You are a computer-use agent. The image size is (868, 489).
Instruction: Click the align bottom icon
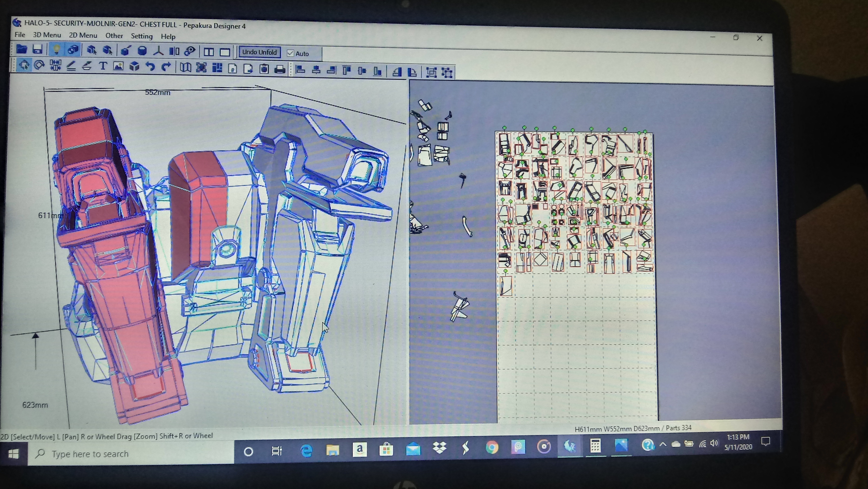(x=378, y=71)
